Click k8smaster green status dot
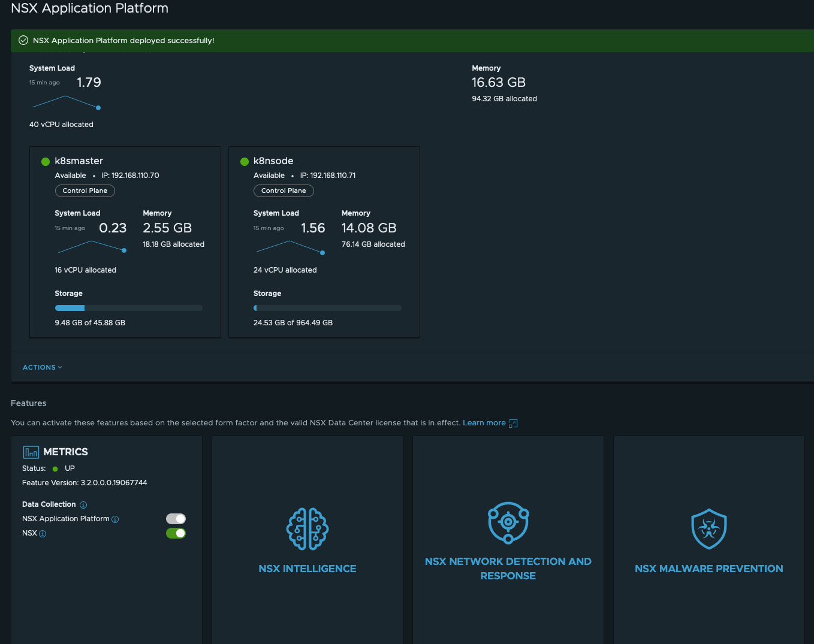The image size is (814, 644). click(x=46, y=162)
